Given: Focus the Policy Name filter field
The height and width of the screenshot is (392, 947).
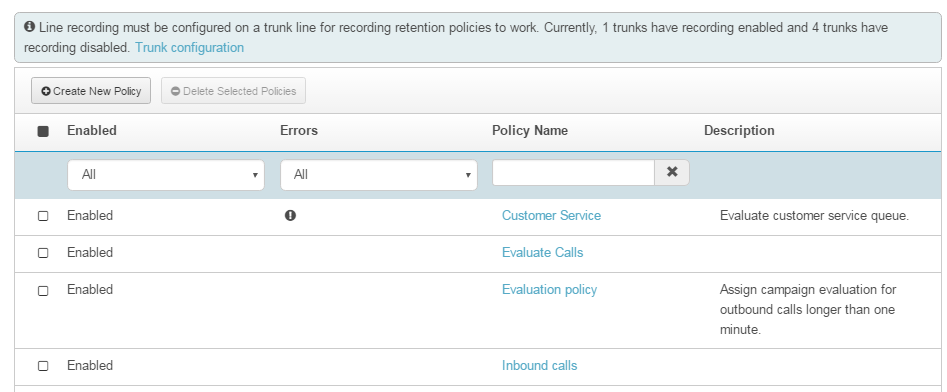Looking at the screenshot, I should coord(573,173).
